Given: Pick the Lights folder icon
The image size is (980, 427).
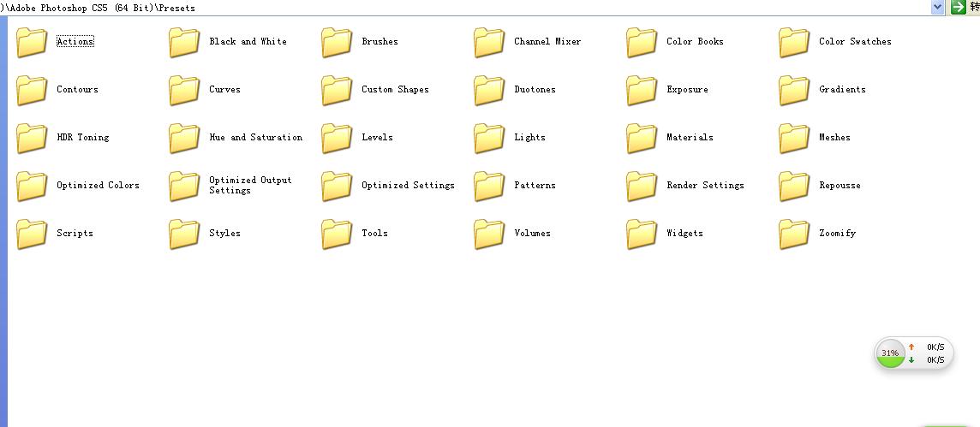Looking at the screenshot, I should [x=489, y=139].
